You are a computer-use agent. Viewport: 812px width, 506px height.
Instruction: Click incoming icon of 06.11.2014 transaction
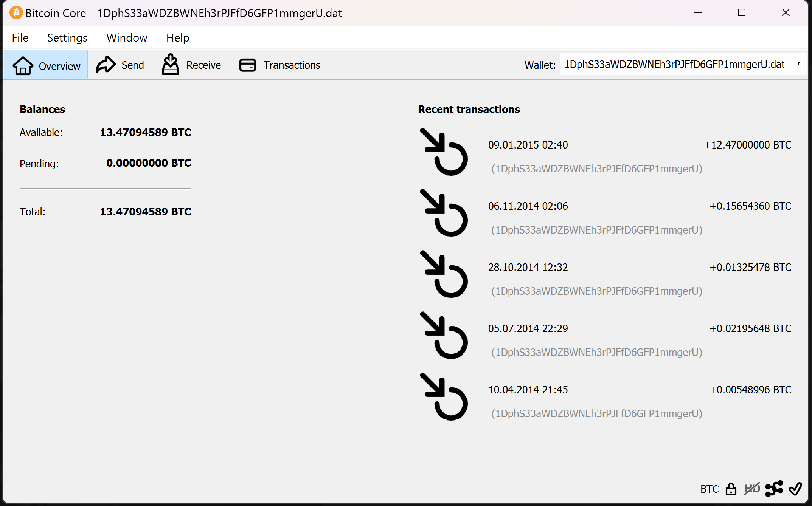click(x=444, y=213)
